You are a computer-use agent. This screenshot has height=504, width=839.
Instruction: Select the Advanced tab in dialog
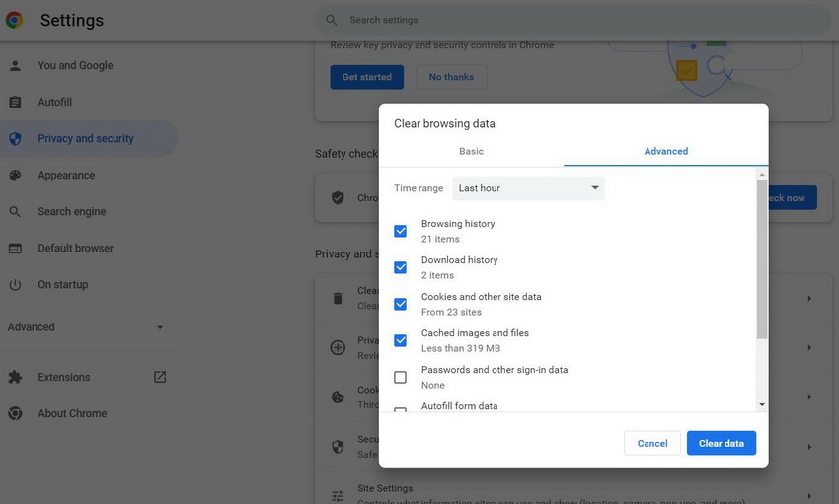tap(665, 151)
